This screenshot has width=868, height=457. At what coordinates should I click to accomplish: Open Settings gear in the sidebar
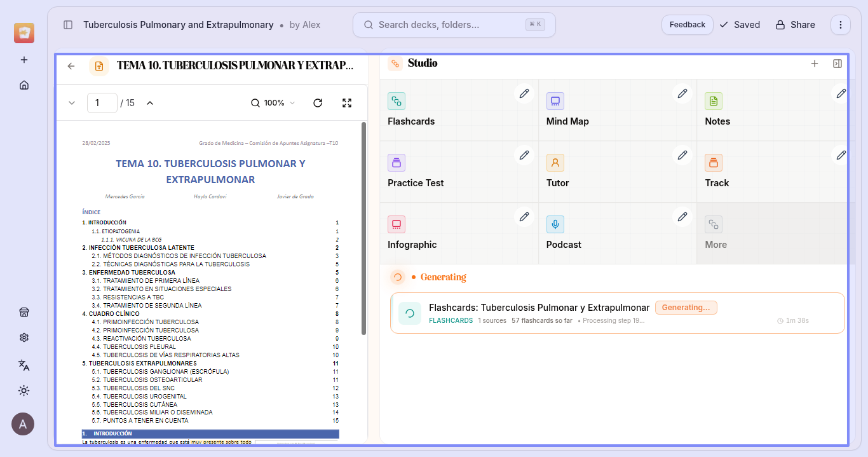click(x=24, y=338)
